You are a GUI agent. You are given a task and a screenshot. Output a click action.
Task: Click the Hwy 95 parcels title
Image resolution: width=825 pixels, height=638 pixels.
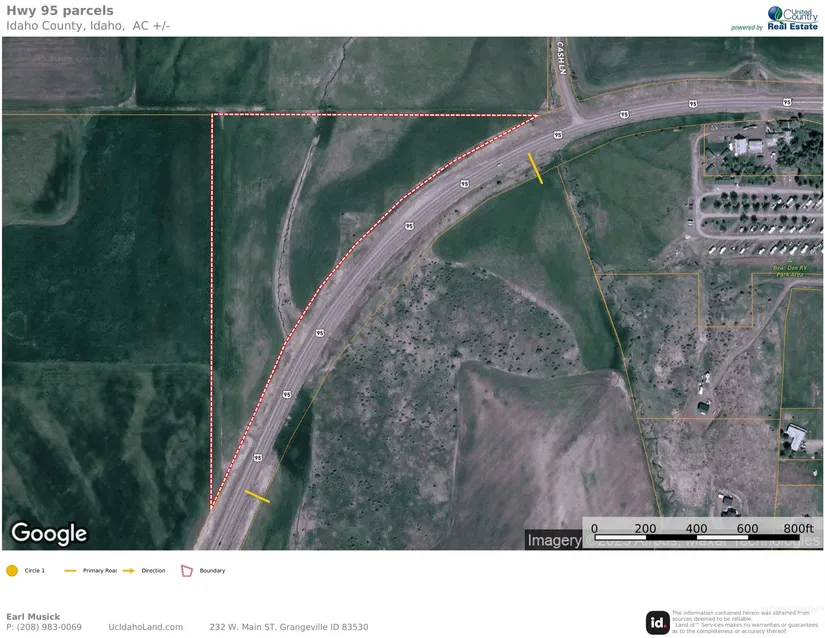pyautogui.click(x=59, y=11)
